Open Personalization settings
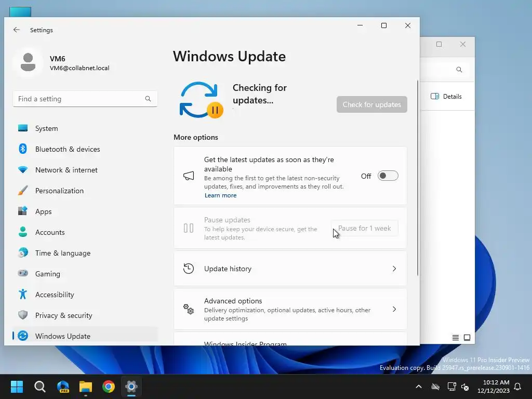This screenshot has height=399, width=532. point(85,190)
